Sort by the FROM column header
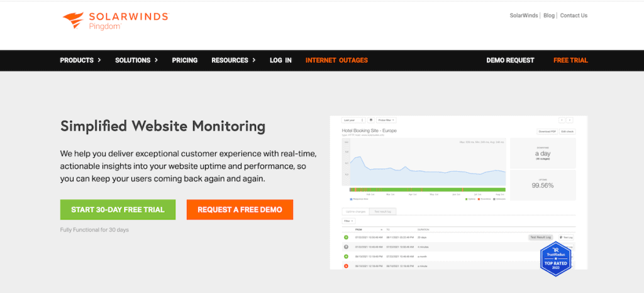 [x=358, y=229]
